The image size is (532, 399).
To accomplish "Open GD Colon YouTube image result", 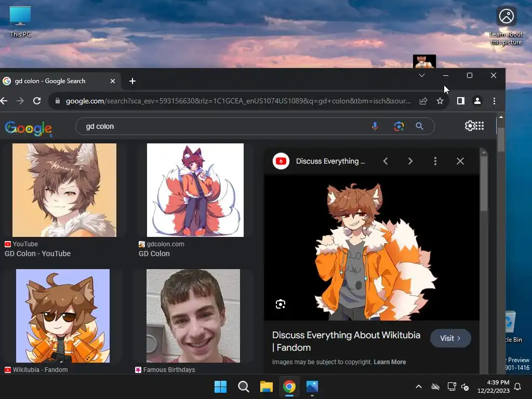I will (x=64, y=190).
